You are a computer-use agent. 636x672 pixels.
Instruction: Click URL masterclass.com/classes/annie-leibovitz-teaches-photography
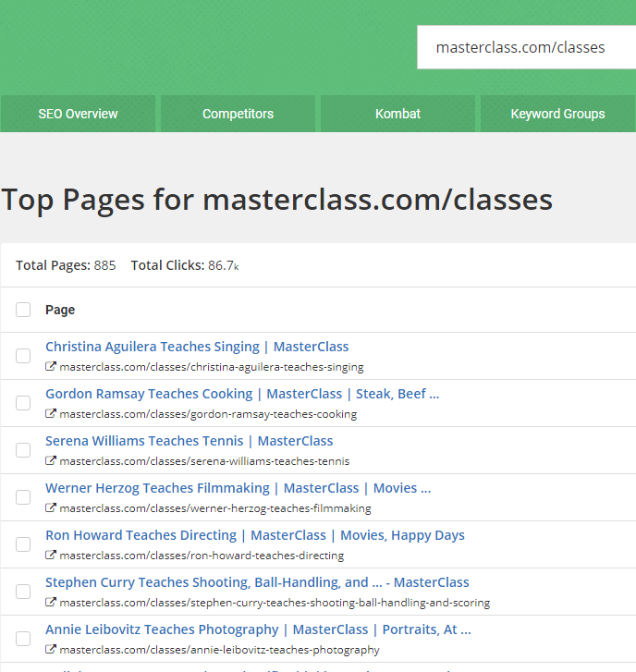click(x=219, y=650)
